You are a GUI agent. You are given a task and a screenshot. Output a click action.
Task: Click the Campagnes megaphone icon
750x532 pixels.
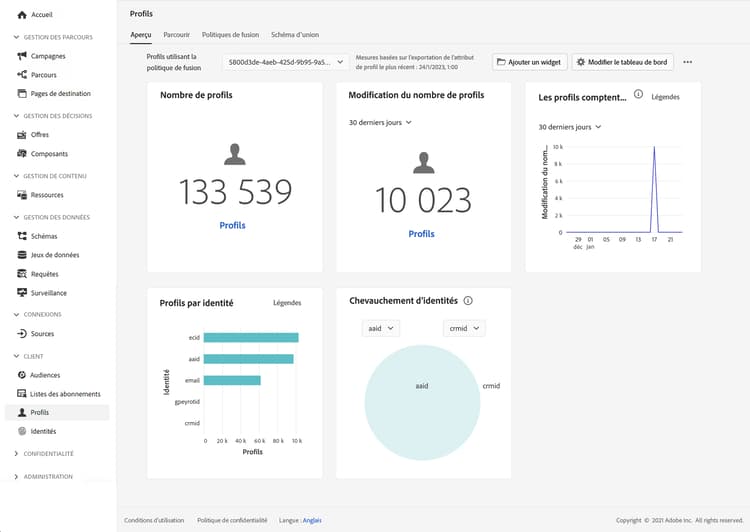tap(22, 56)
